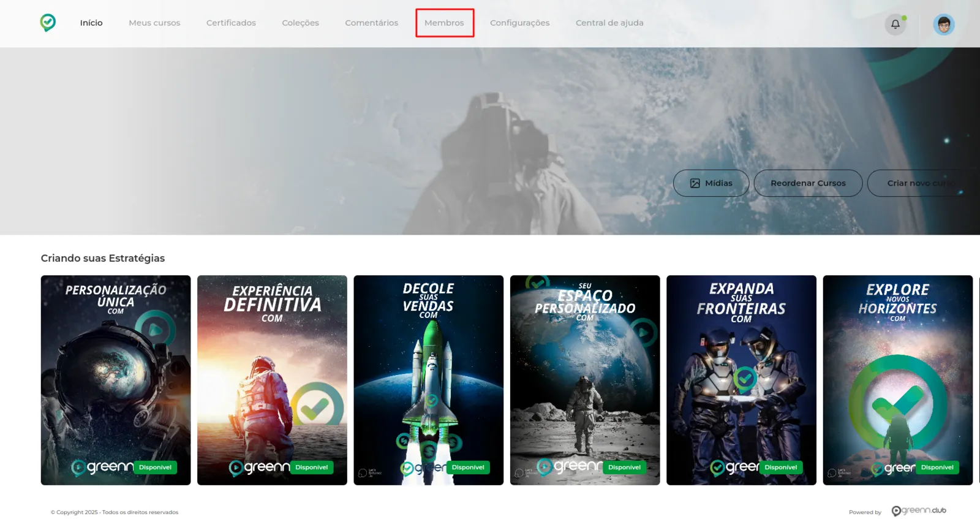Go to Configurações
This screenshot has height=519, width=980.
pos(519,23)
